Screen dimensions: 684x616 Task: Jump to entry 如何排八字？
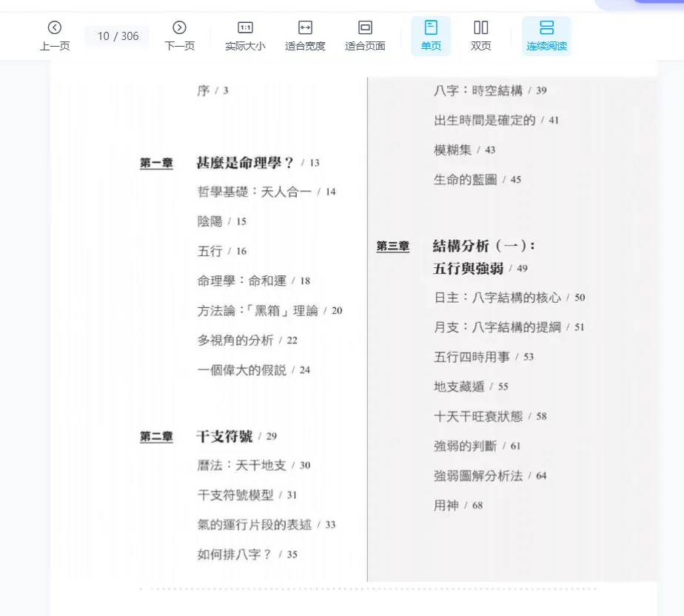[235, 554]
